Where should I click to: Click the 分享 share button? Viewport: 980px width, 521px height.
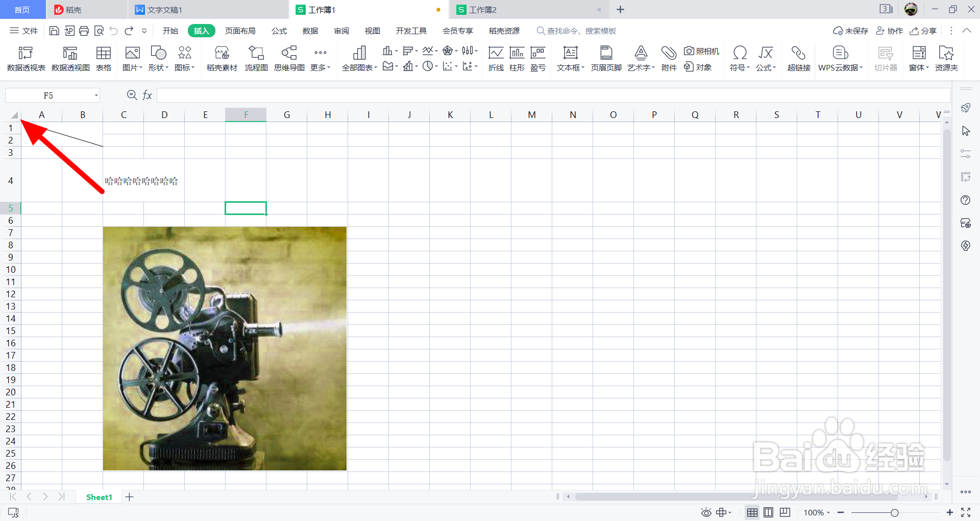coord(923,31)
